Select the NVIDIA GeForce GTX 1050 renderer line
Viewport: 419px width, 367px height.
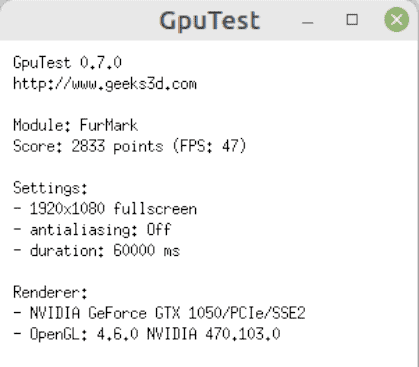click(x=159, y=313)
